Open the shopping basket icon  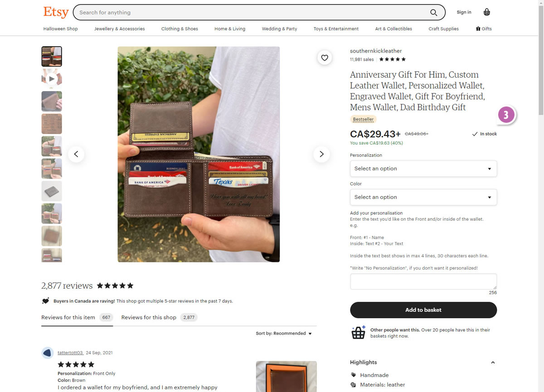tap(487, 12)
